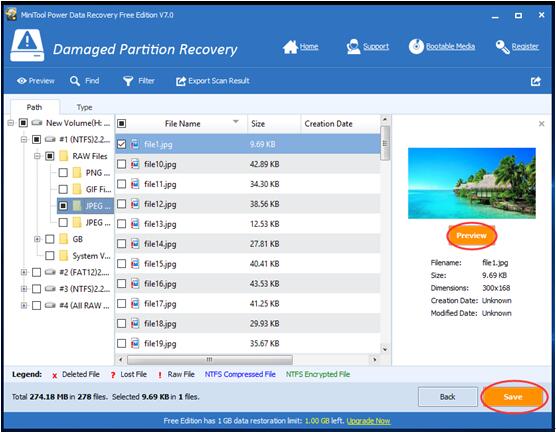Click the Find magnifier icon
Viewport: 556px width, 433px height.
tap(74, 81)
